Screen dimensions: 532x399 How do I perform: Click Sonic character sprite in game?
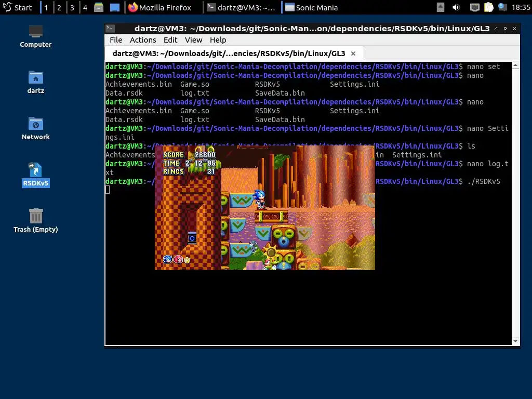click(x=260, y=199)
